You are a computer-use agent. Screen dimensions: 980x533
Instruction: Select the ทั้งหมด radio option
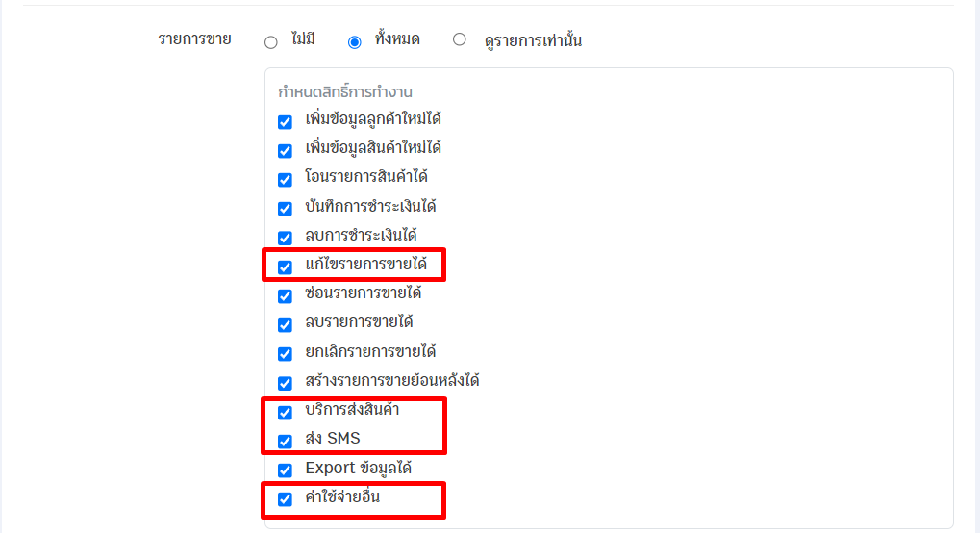(354, 42)
